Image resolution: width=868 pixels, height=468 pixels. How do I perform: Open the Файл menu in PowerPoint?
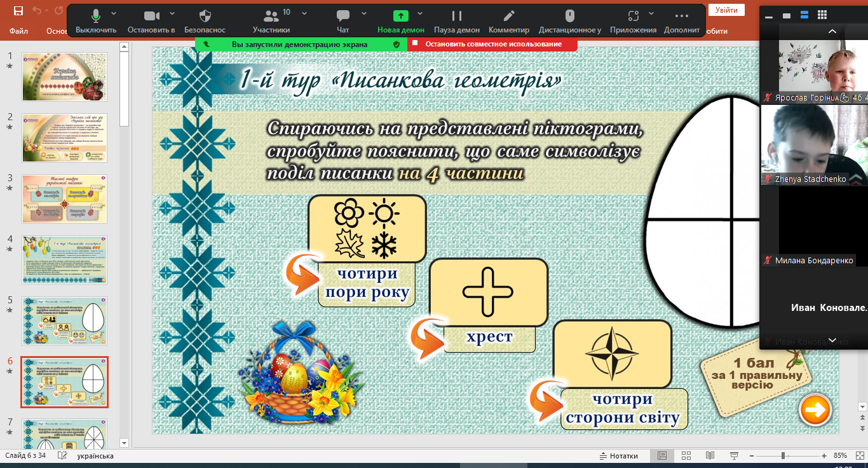[19, 31]
